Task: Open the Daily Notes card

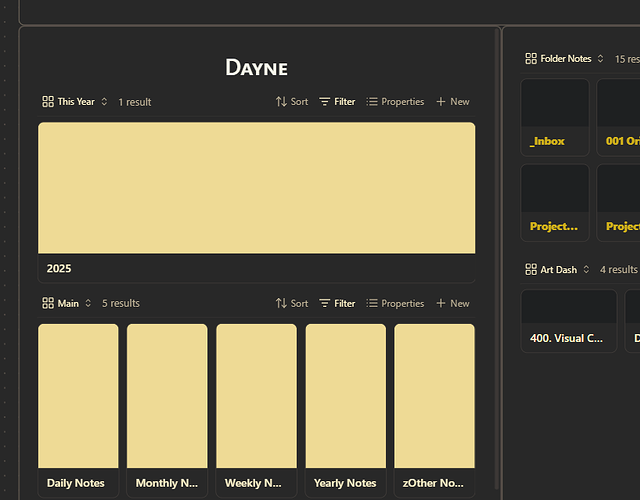Action: tap(78, 410)
